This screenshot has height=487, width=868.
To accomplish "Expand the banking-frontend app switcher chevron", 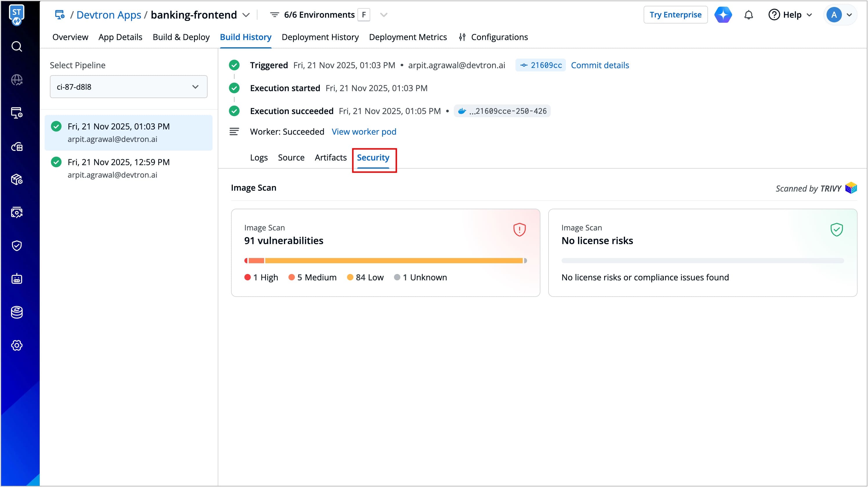I will coord(246,15).
